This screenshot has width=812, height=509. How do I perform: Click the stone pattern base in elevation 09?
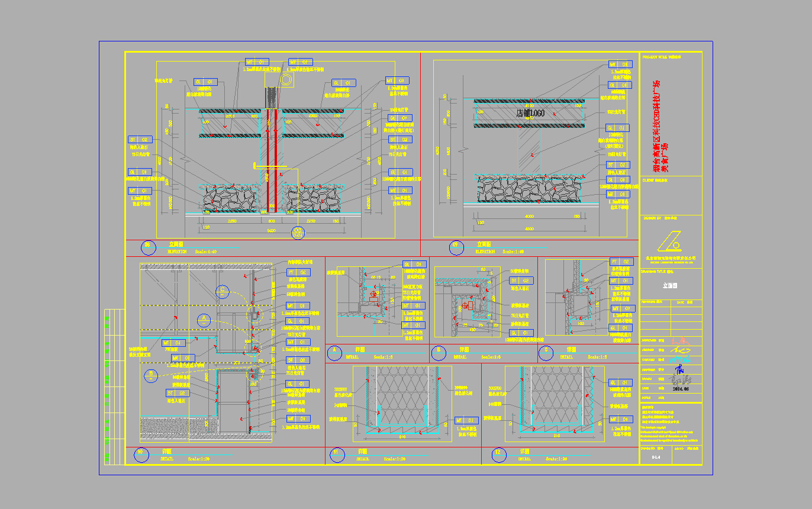[530, 189]
